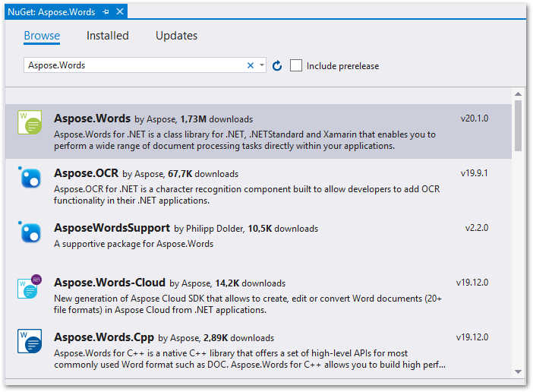Screen dimensions: 533x392
Task: Click the Aspose.Words package icon
Action: (x=30, y=123)
